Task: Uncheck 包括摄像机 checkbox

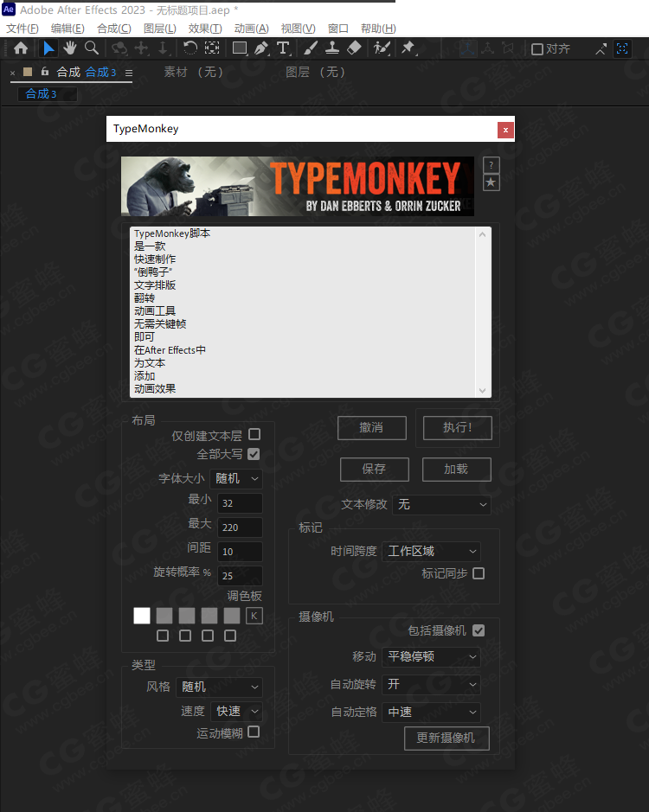Action: click(479, 630)
